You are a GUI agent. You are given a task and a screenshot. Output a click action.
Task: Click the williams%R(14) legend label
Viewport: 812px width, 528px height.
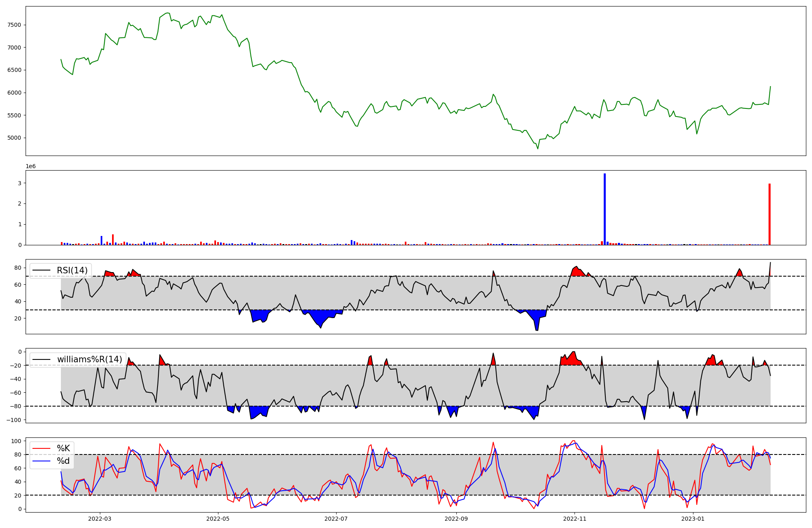point(89,359)
